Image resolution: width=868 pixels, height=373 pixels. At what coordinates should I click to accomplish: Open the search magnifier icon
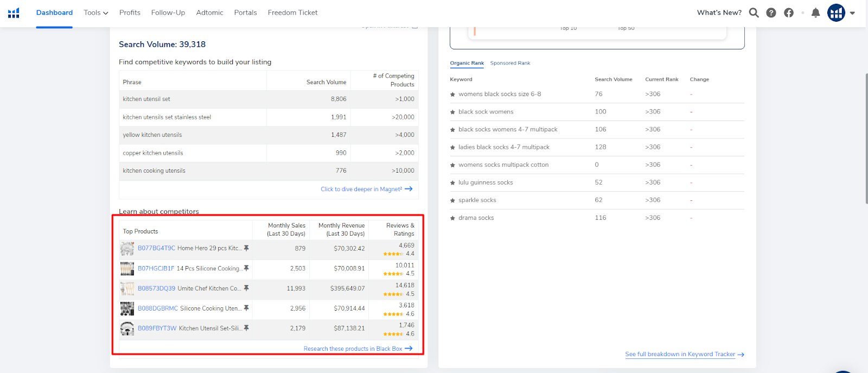click(754, 12)
